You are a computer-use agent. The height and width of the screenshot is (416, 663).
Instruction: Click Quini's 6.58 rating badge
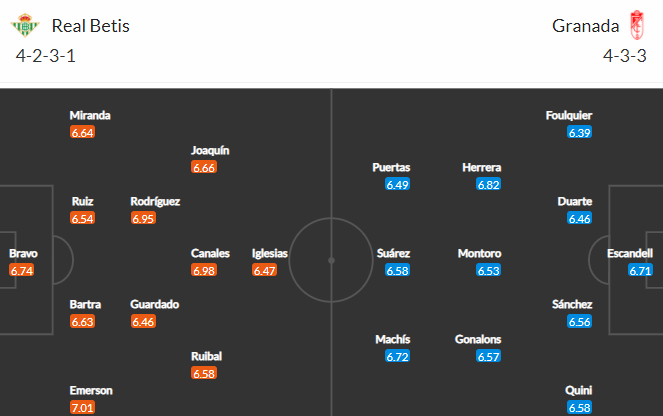coord(579,408)
